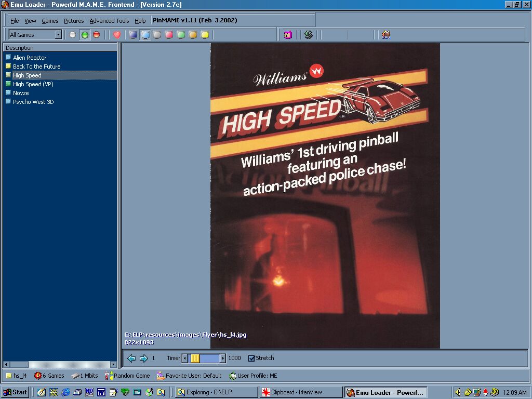
Task: Click the Timer slider yellow thumb
Action: 195,358
